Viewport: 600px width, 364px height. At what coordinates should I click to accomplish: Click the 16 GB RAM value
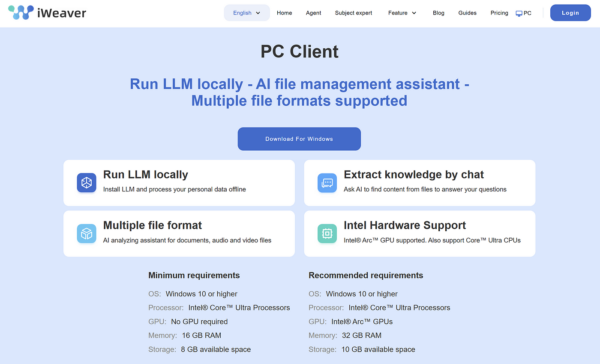click(201, 335)
